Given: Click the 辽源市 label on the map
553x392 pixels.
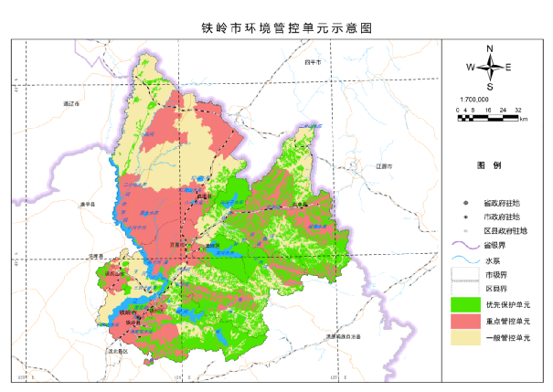Looking at the screenshot, I should pyautogui.click(x=383, y=167).
